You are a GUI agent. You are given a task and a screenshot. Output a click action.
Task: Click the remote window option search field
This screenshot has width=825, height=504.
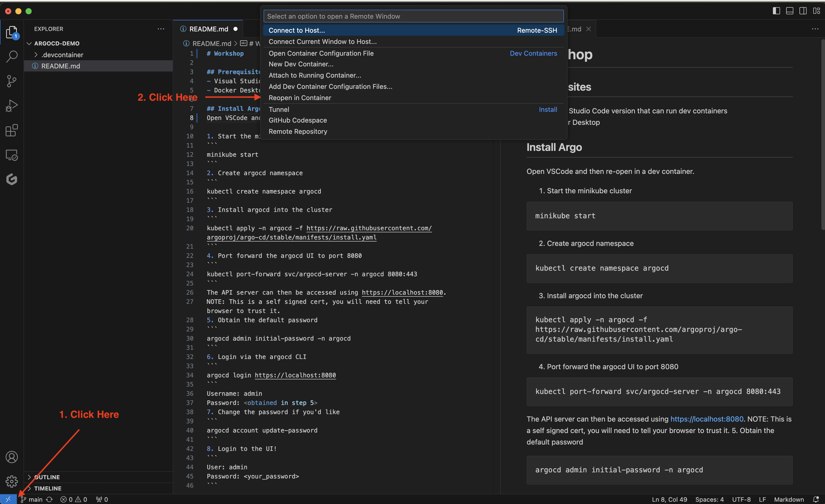413,16
